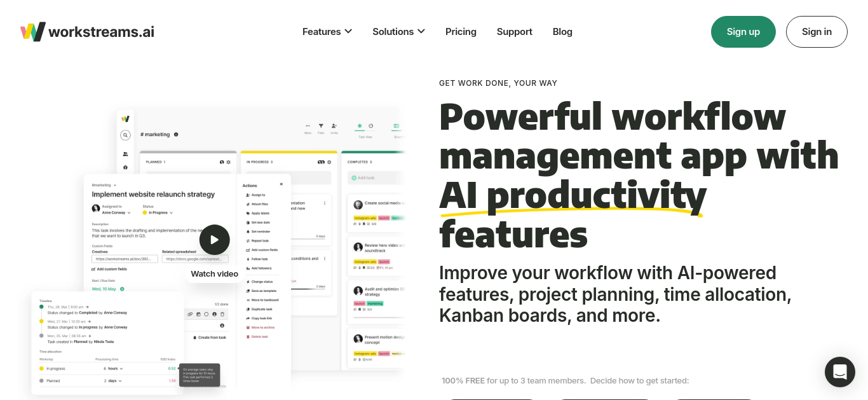Open the Pricing page

[461, 32]
